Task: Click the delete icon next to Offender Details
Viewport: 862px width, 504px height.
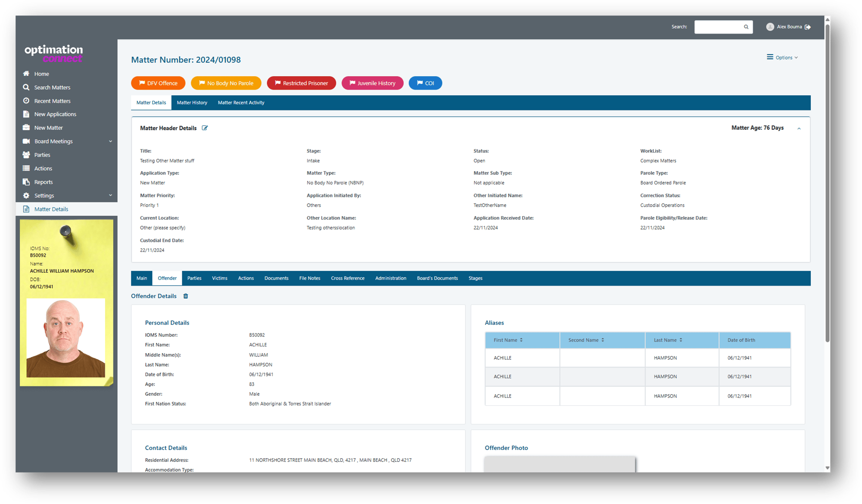Action: coord(186,296)
